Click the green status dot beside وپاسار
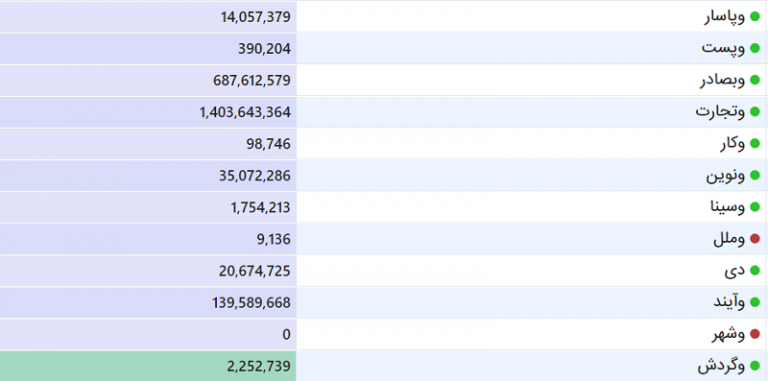768x381 pixels. coord(755,17)
